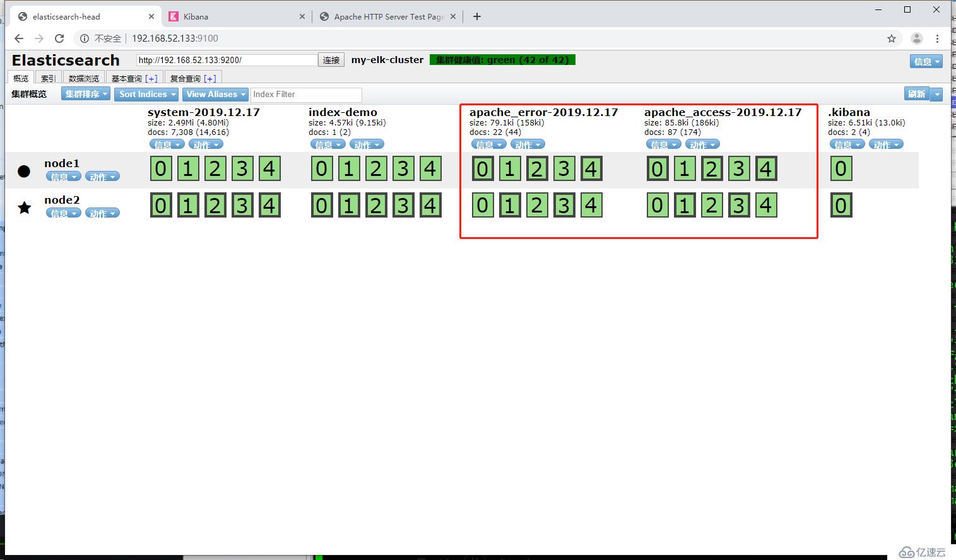Open the Sort Indices dropdown

[x=146, y=94]
